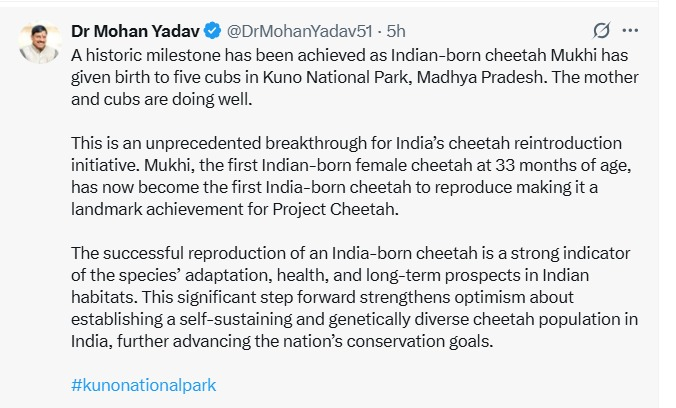Open Dr Mohan Yadav's profile picture
676x408 pixels.
click(x=41, y=43)
